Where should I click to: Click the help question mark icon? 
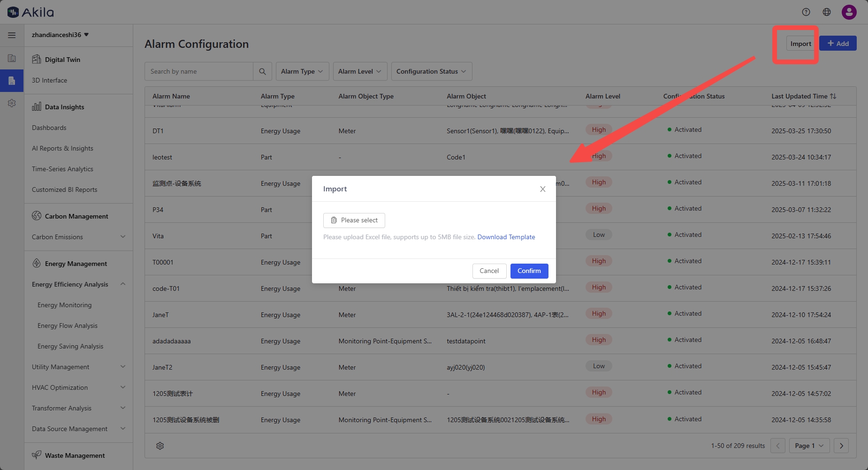pos(806,12)
